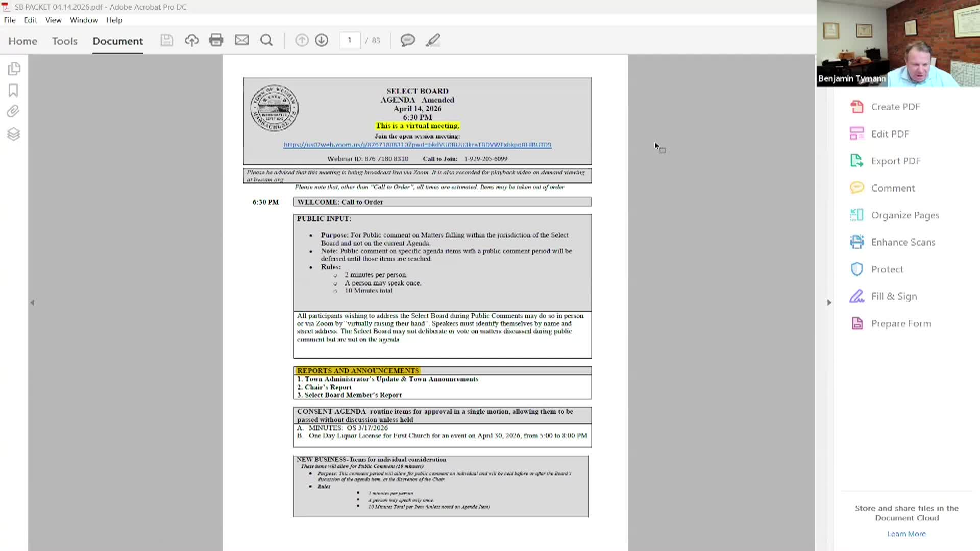Expand the left navigation pane arrow
This screenshot has width=980, height=551.
point(32,303)
